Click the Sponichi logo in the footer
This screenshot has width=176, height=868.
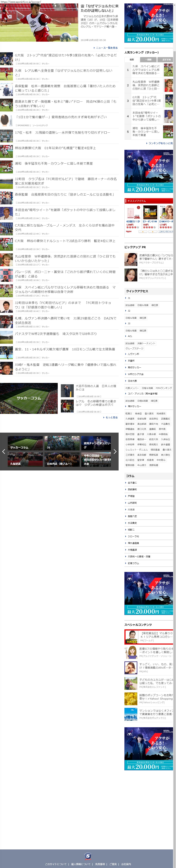click(x=88, y=856)
